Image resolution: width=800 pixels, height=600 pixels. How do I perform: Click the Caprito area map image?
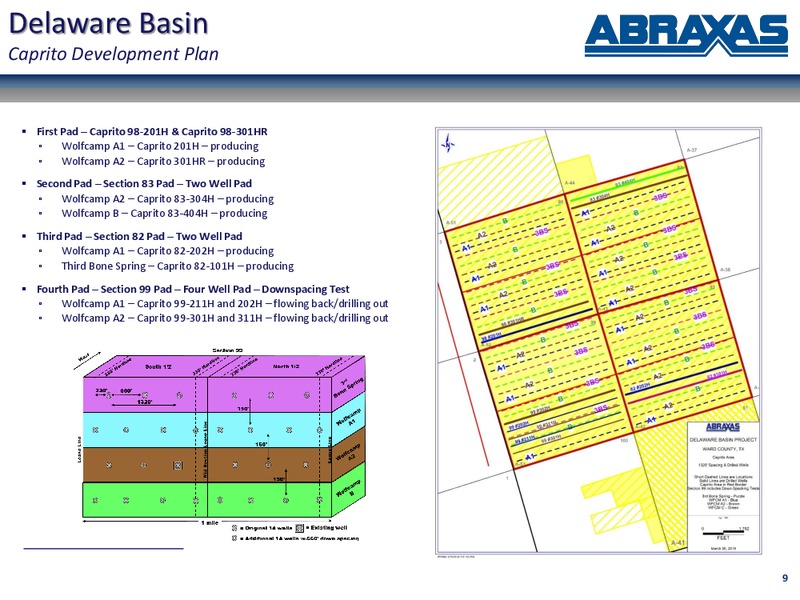click(x=598, y=340)
